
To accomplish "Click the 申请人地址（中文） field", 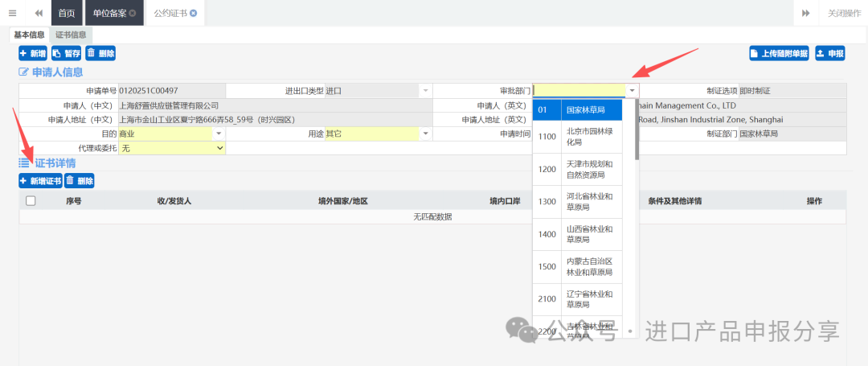I will 275,120.
